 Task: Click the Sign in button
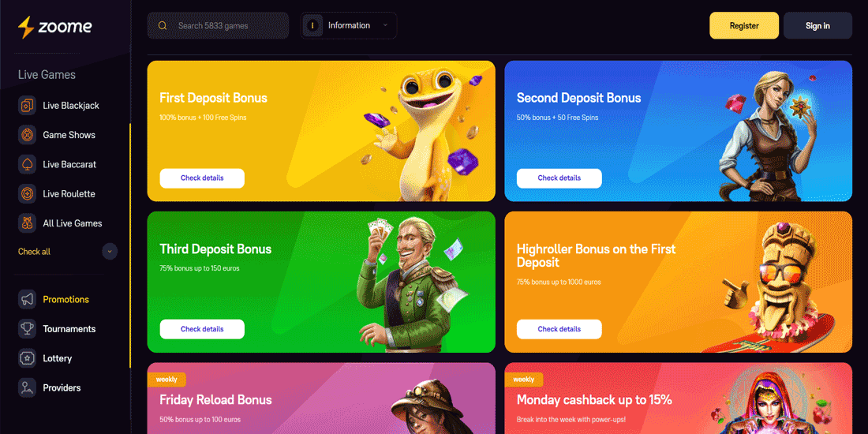(x=817, y=25)
